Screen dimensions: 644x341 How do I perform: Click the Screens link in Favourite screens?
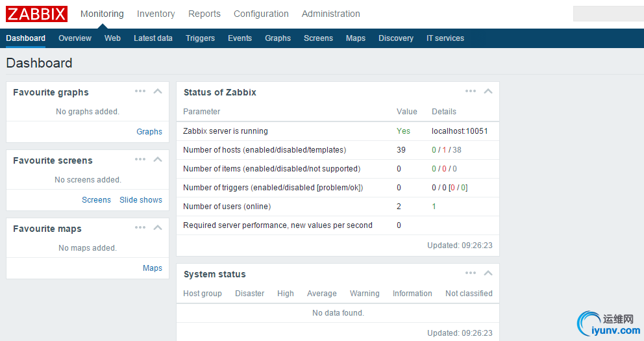(96, 199)
